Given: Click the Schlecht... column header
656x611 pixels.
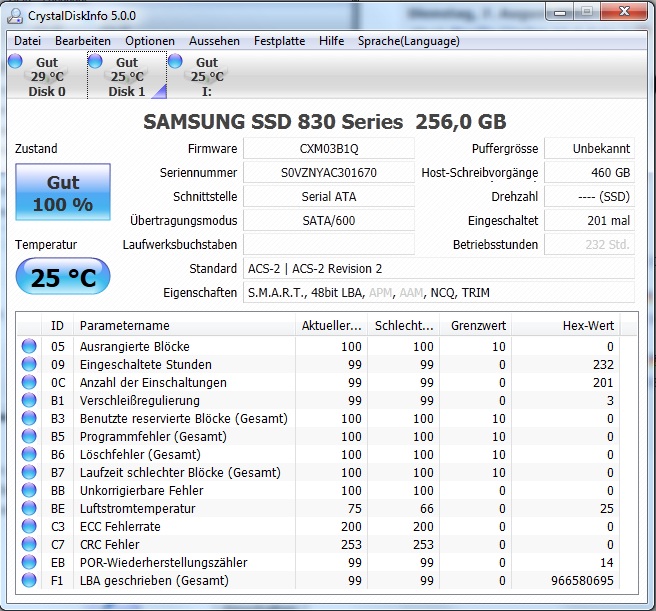Looking at the screenshot, I should (404, 326).
